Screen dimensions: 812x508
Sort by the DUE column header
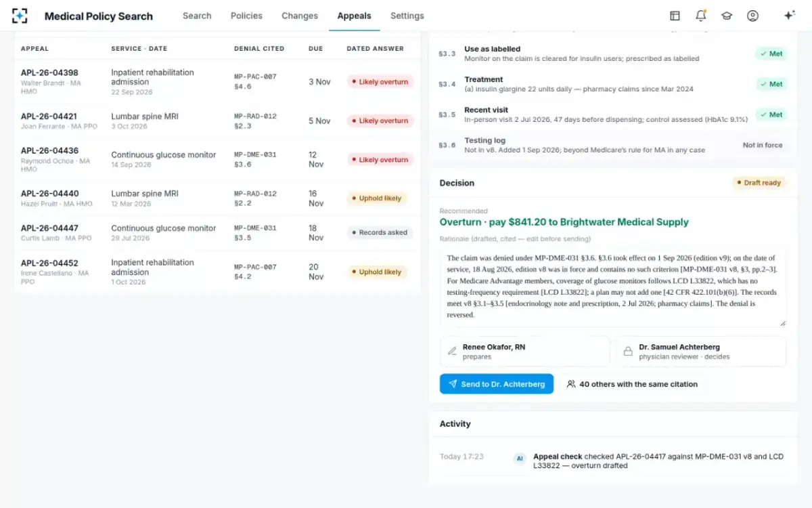316,49
